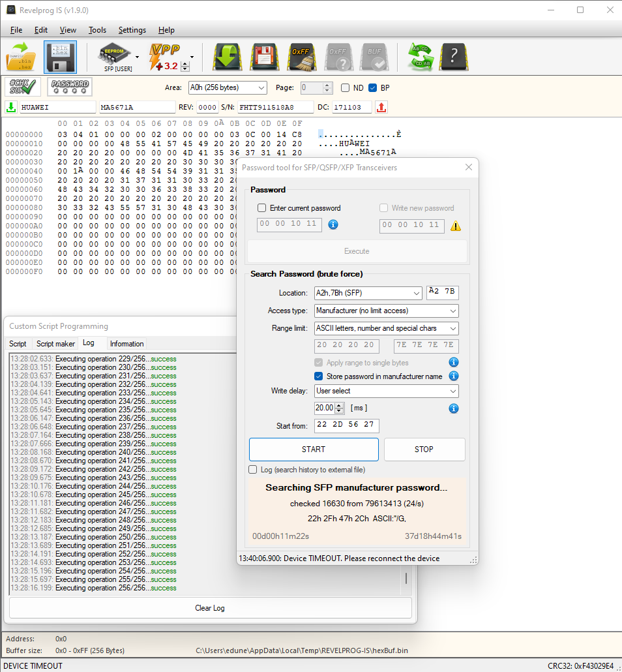Screen dimensions: 622x672
Task: Open the Settings menu
Action: (132, 30)
